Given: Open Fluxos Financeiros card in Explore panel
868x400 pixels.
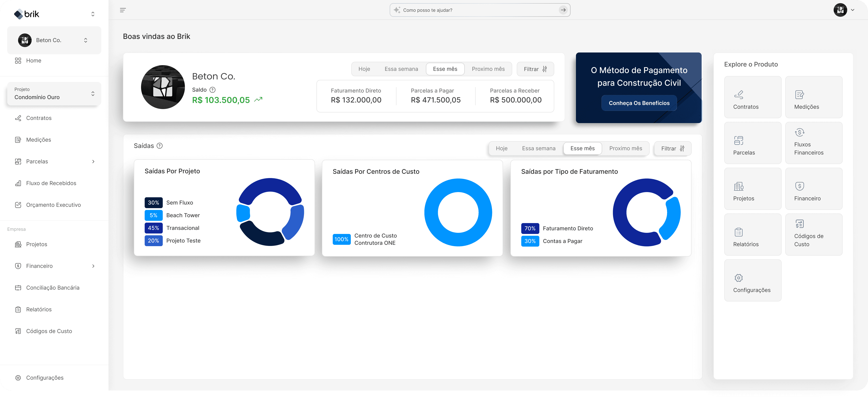Looking at the screenshot, I should click(x=814, y=143).
